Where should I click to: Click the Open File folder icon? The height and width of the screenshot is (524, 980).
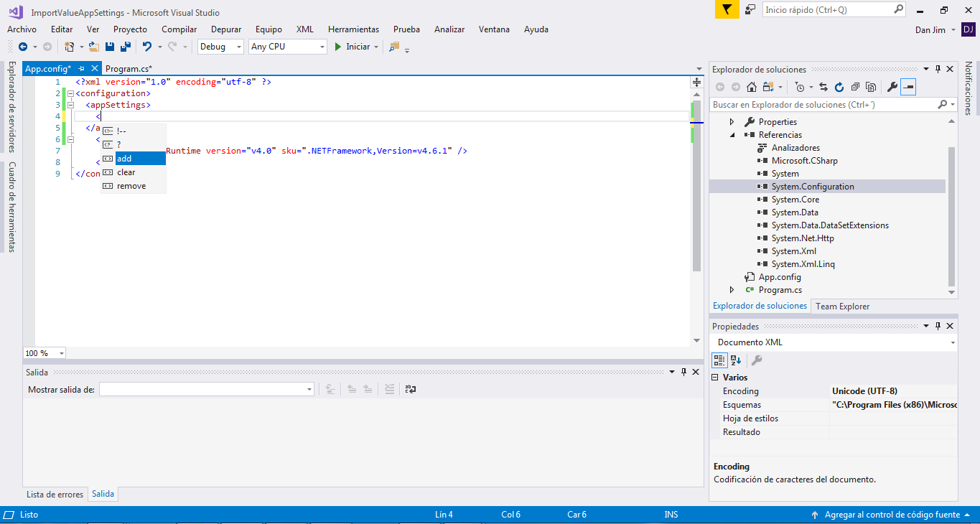coord(93,47)
